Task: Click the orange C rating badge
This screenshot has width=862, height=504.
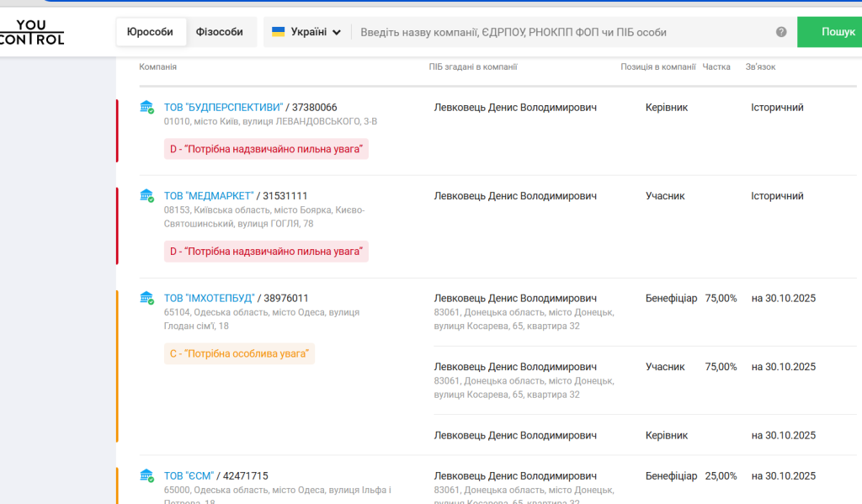Action: click(x=239, y=354)
